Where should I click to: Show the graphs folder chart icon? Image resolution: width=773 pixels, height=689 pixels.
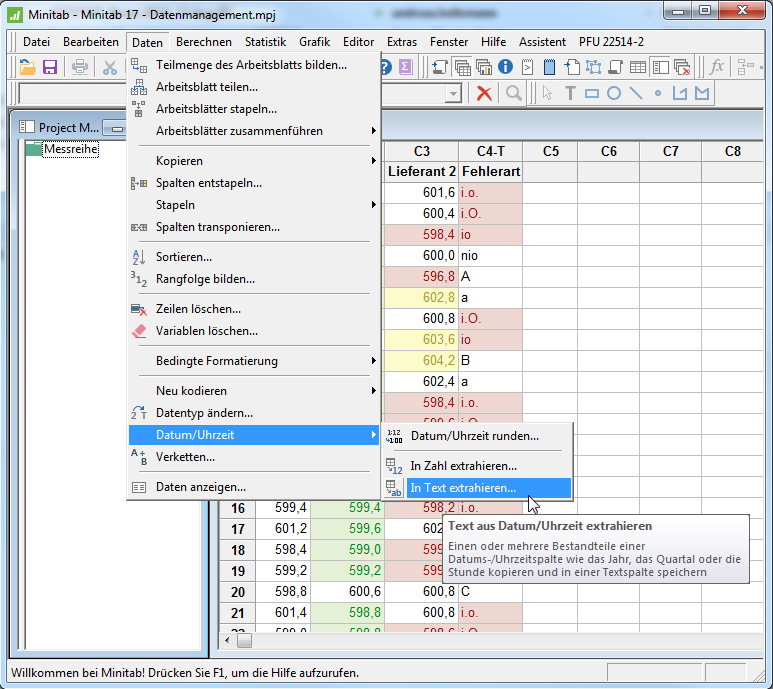click(484, 67)
